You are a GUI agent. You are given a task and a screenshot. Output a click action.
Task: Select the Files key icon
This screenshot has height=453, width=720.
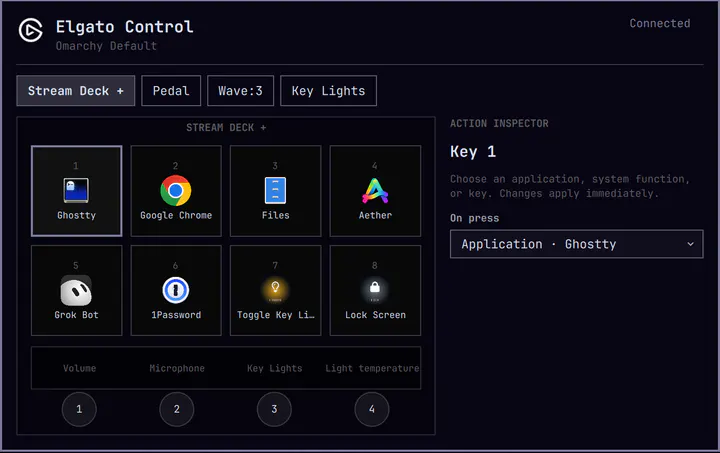coord(275,190)
